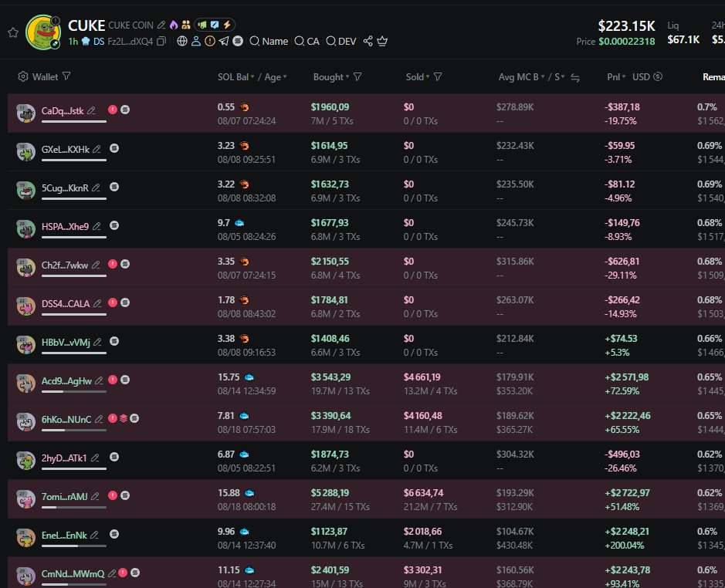The width and height of the screenshot is (725, 588).
Task: Edit the CUKE COIN name with pencil icon
Action: point(161,25)
